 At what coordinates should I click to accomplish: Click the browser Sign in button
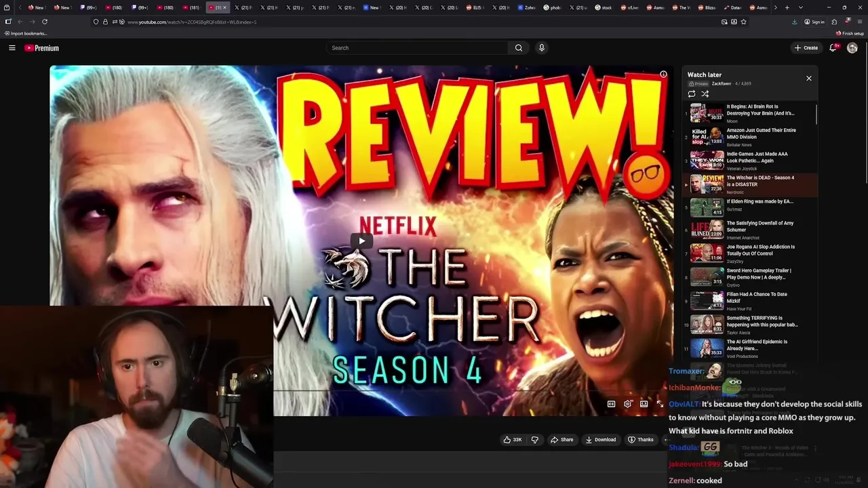tap(814, 22)
